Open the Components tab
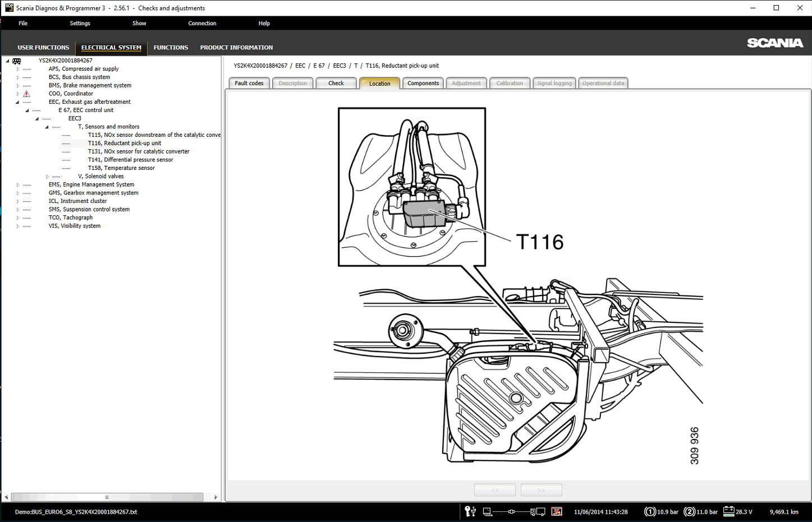 click(423, 83)
